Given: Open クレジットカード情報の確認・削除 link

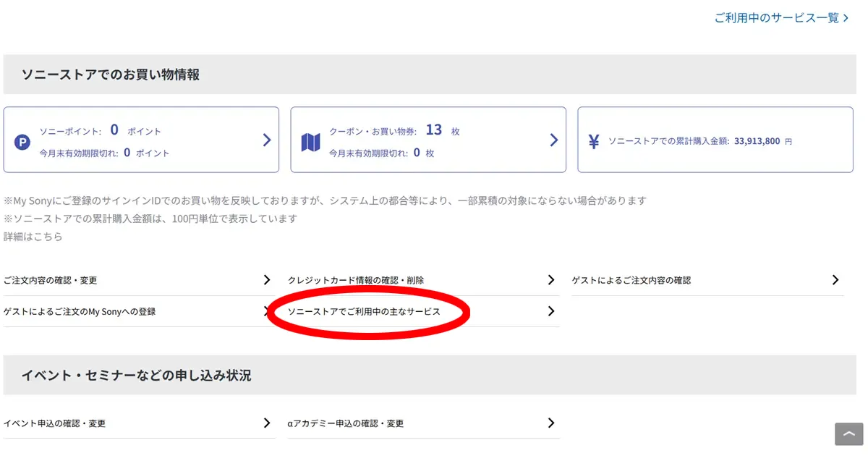Looking at the screenshot, I should tap(356, 280).
